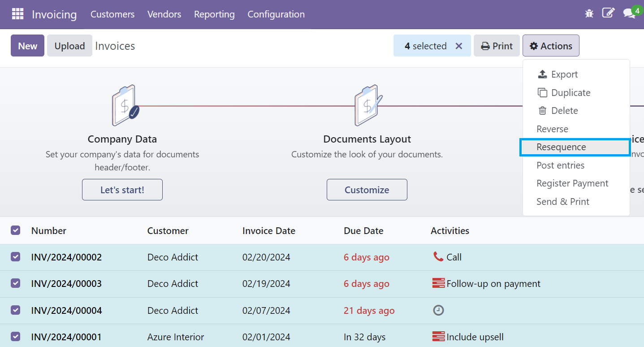Image resolution: width=644 pixels, height=347 pixels.
Task: Go to the Invoicing app home
Action: coord(54,14)
